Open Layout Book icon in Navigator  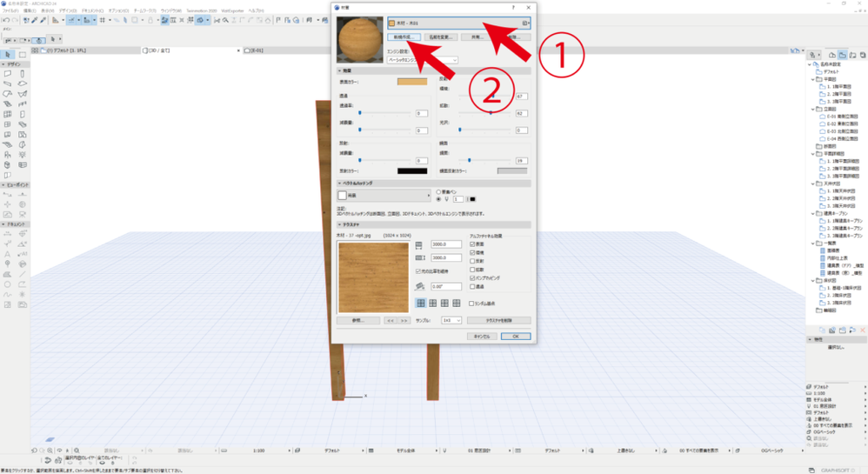click(x=852, y=55)
